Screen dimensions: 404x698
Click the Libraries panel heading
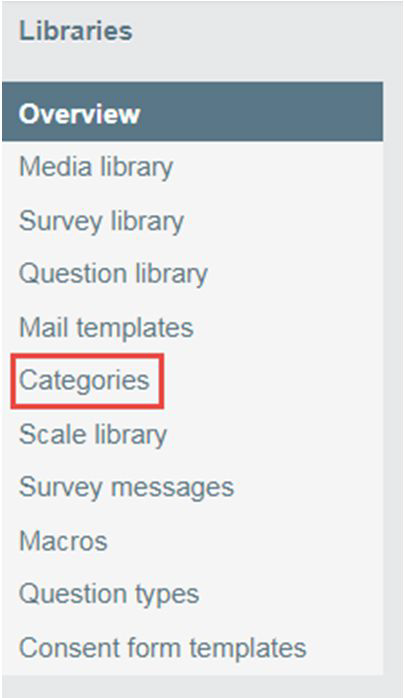pyautogui.click(x=76, y=32)
